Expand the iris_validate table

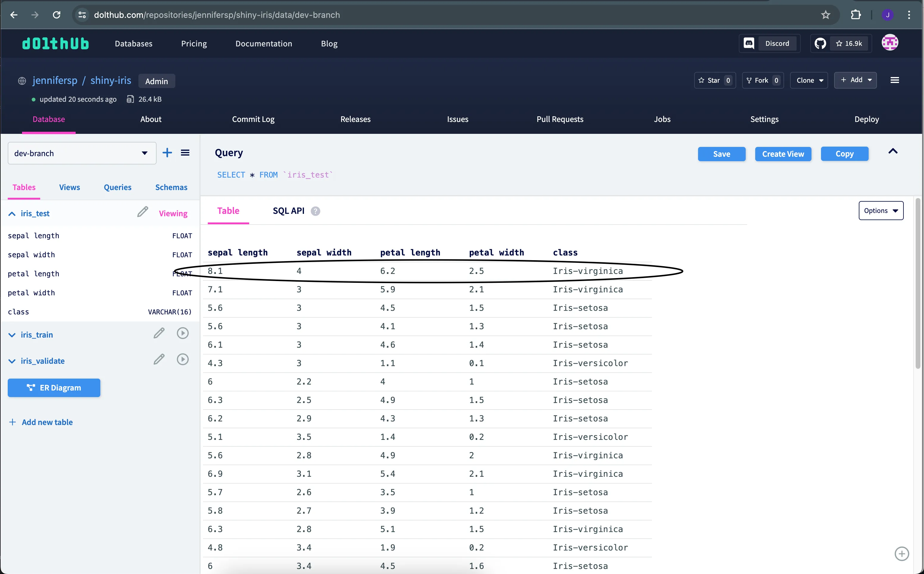coord(12,361)
